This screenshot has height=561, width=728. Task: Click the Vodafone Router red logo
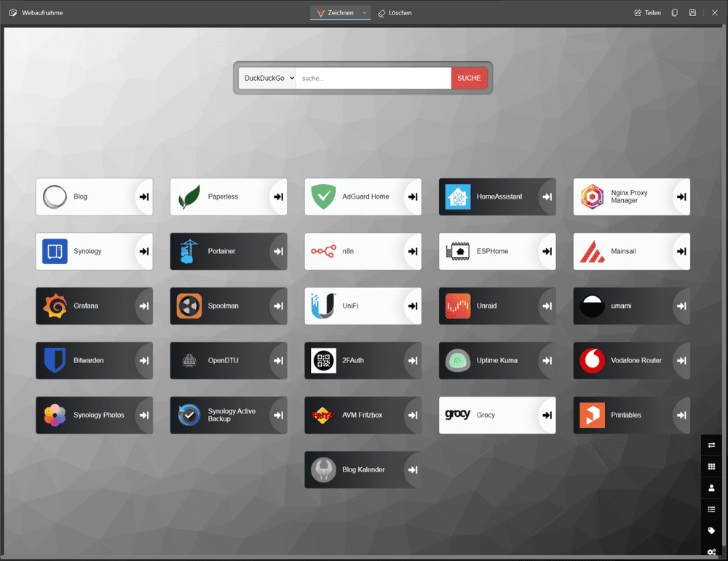(x=592, y=361)
